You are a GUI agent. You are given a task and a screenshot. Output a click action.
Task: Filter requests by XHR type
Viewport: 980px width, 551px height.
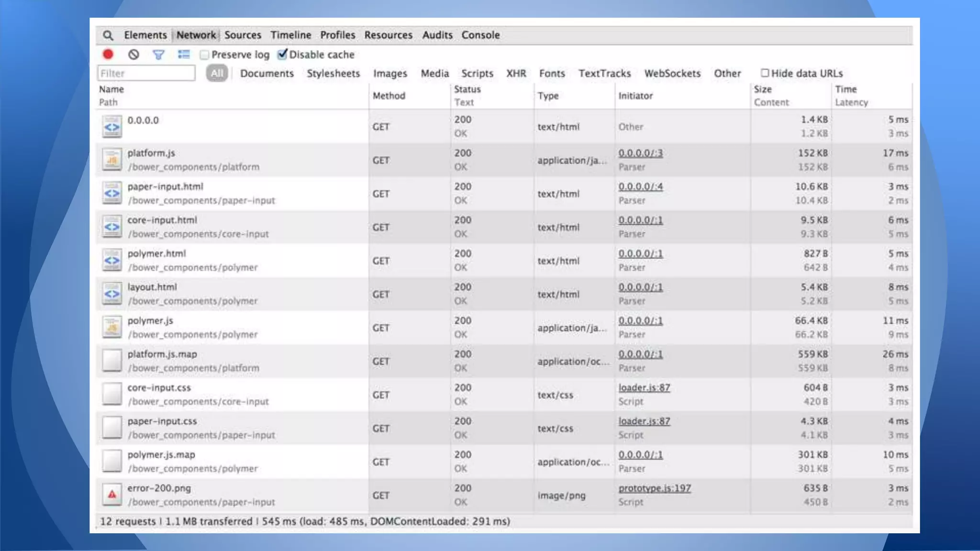[x=516, y=73]
